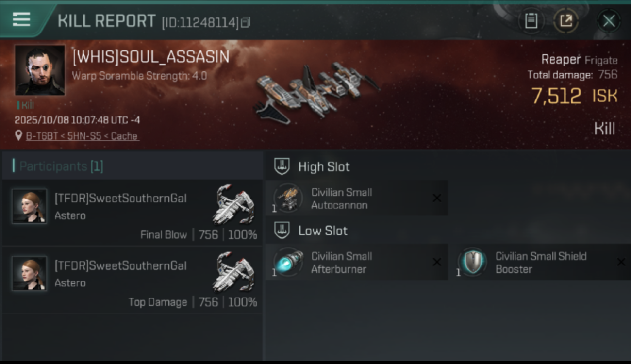Select the Civilian Small Shield Booster item

(x=543, y=262)
